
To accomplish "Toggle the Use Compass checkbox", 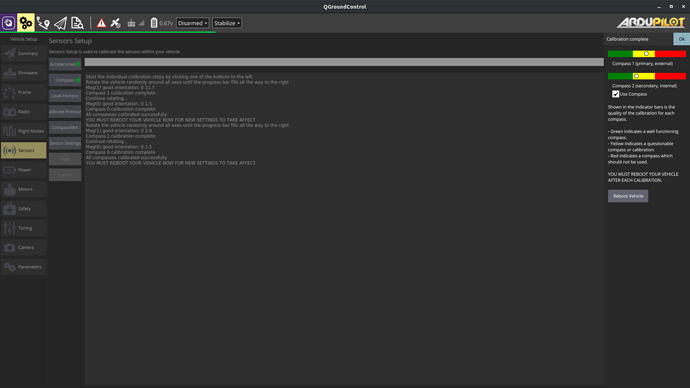I will pos(615,94).
